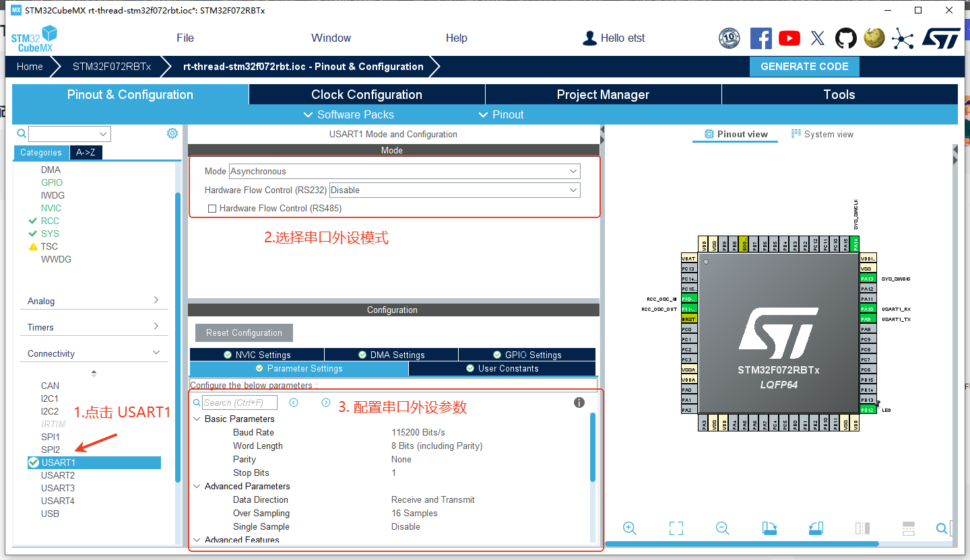Click the info icon in parameter settings

pos(579,403)
